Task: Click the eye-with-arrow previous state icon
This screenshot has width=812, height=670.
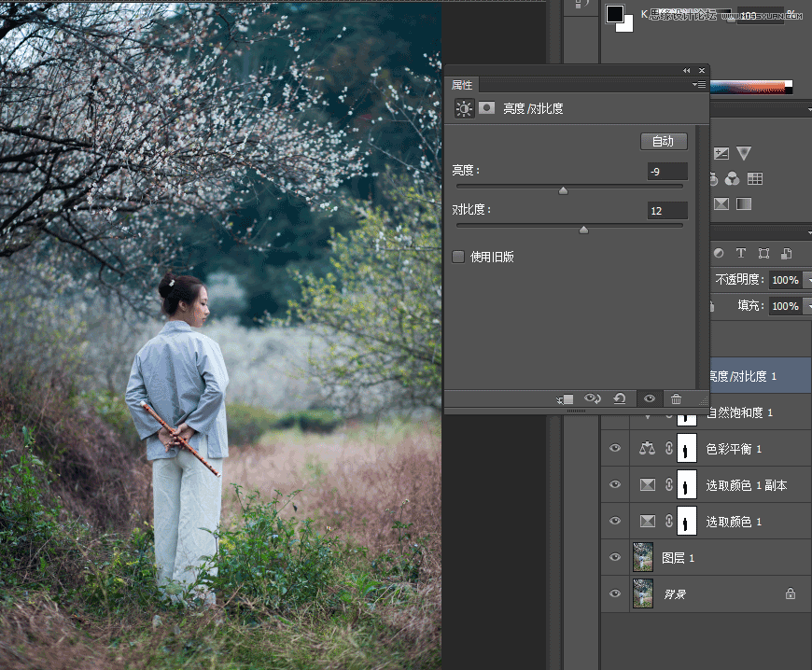Action: pyautogui.click(x=593, y=398)
